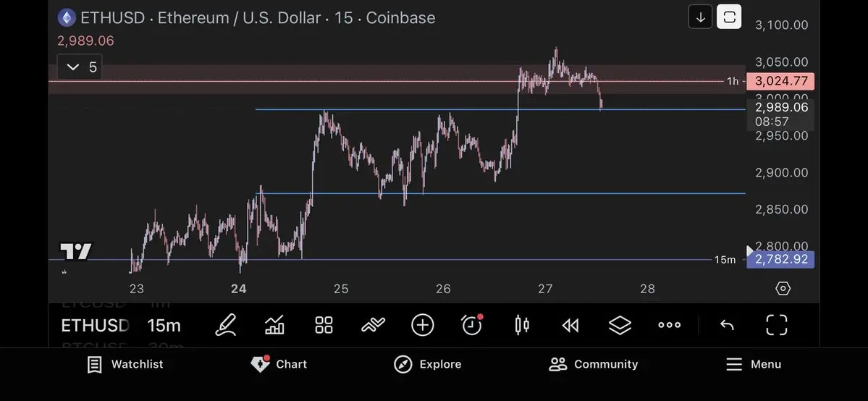
Task: Open the object tree layers icon
Action: coord(620,325)
